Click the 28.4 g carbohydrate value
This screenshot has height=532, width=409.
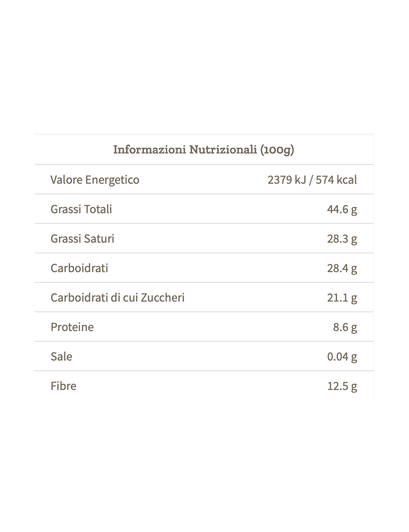click(x=342, y=268)
